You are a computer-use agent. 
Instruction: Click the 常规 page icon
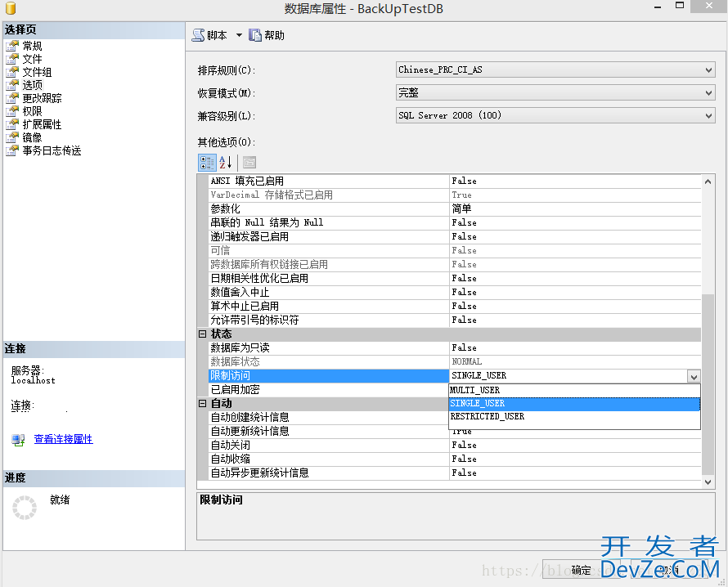12,46
